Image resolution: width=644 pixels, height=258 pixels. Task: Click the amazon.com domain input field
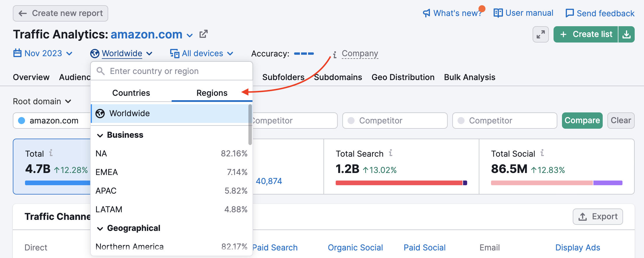tap(52, 121)
